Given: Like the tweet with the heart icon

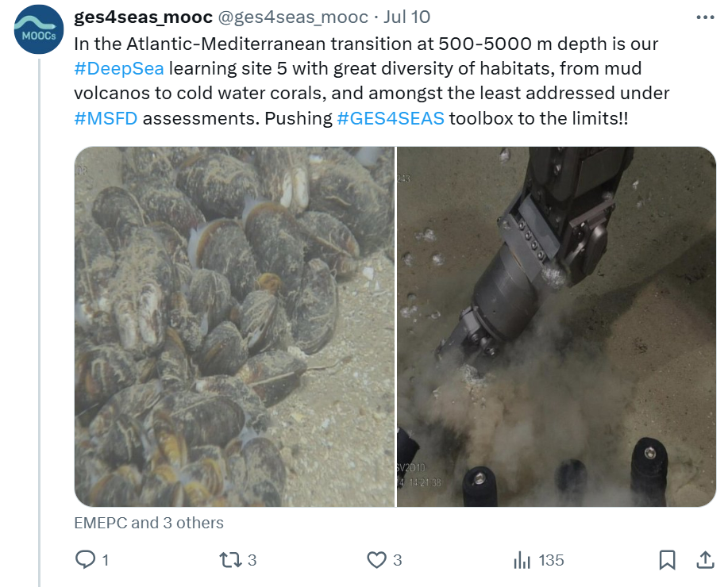Looking at the screenshot, I should pyautogui.click(x=376, y=560).
